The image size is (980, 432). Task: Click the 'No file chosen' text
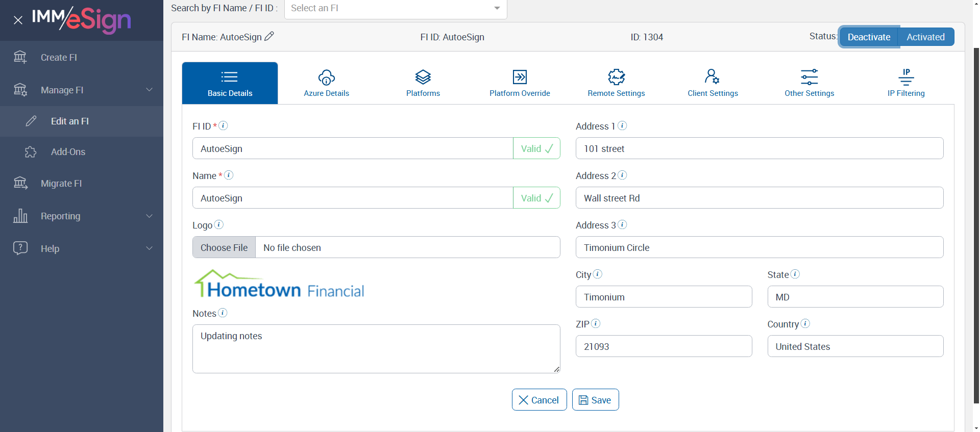point(292,247)
